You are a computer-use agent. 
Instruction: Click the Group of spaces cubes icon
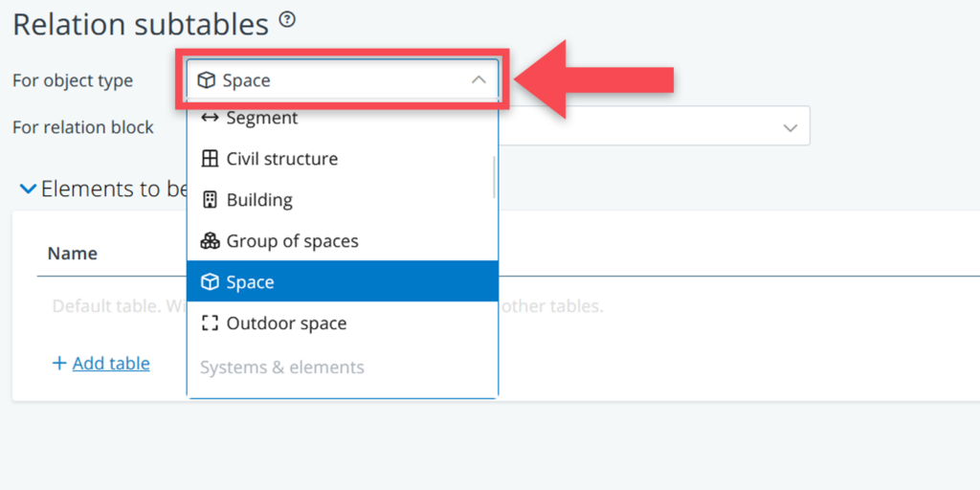(x=211, y=241)
